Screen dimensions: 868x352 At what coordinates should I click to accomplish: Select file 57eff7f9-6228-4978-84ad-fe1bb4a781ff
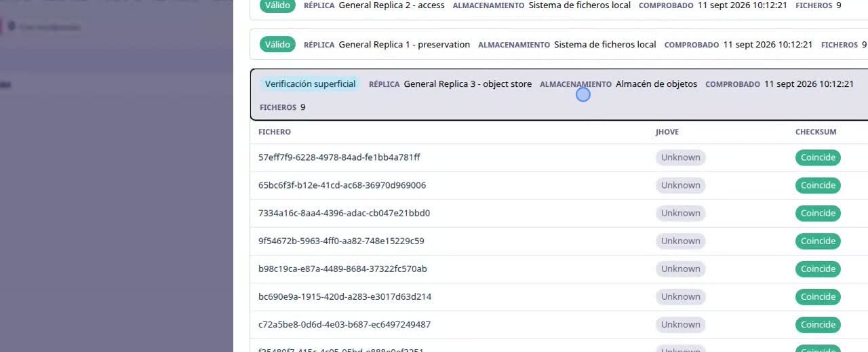(339, 157)
